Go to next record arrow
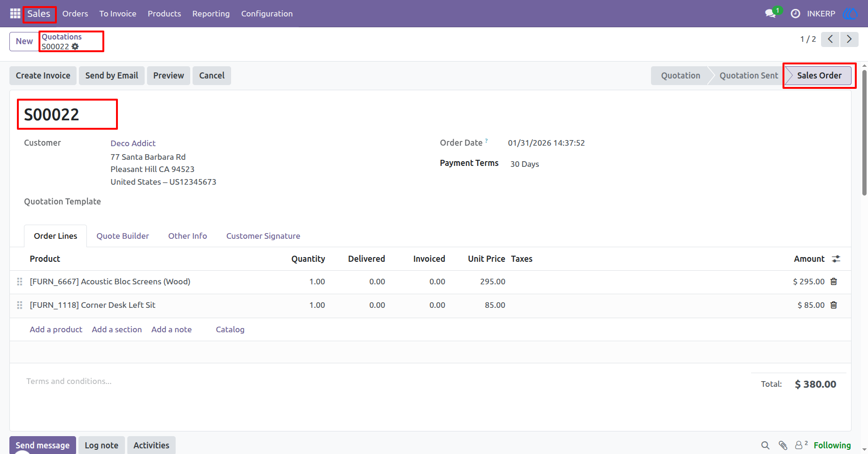 849,39
